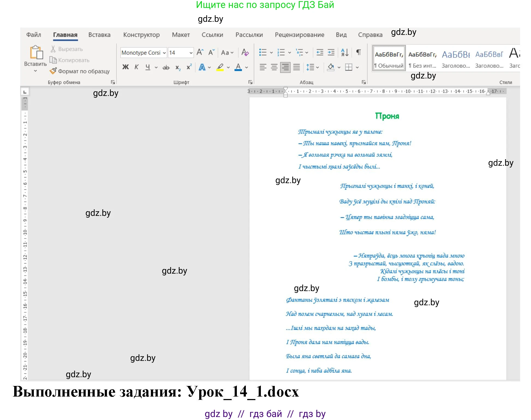Increase font size with the grow font icon

pyautogui.click(x=200, y=52)
